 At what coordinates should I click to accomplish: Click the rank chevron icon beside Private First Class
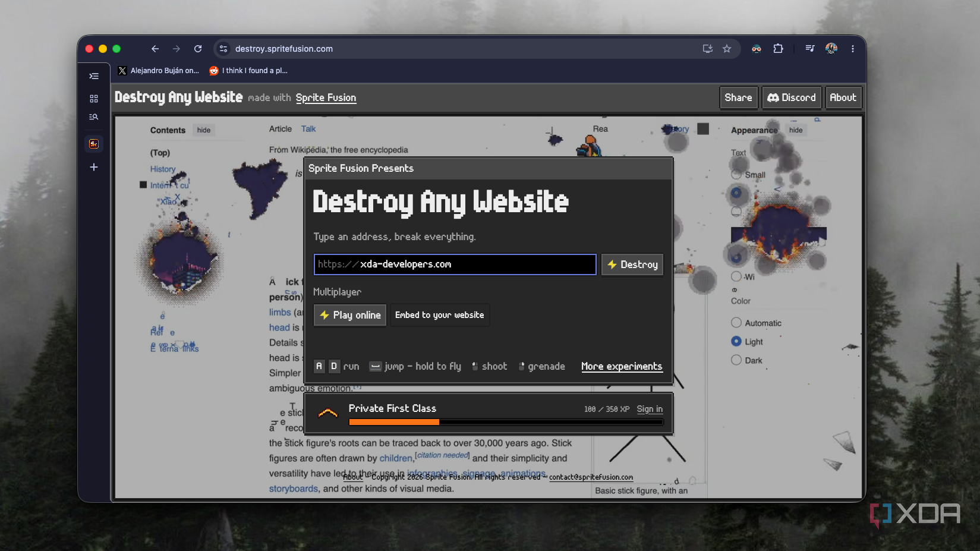328,413
